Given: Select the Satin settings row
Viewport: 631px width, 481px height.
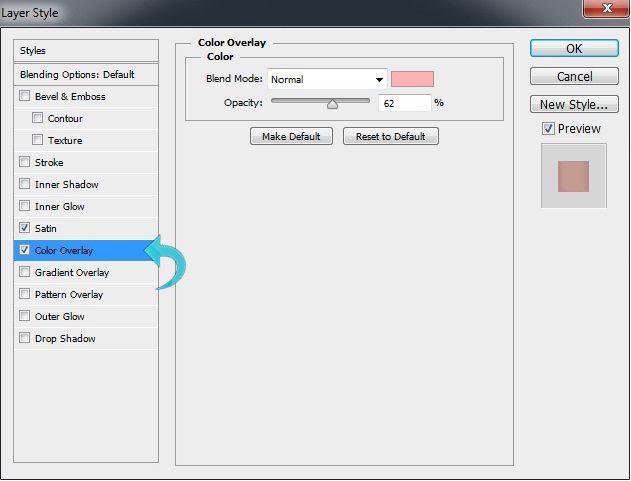Looking at the screenshot, I should (x=86, y=228).
